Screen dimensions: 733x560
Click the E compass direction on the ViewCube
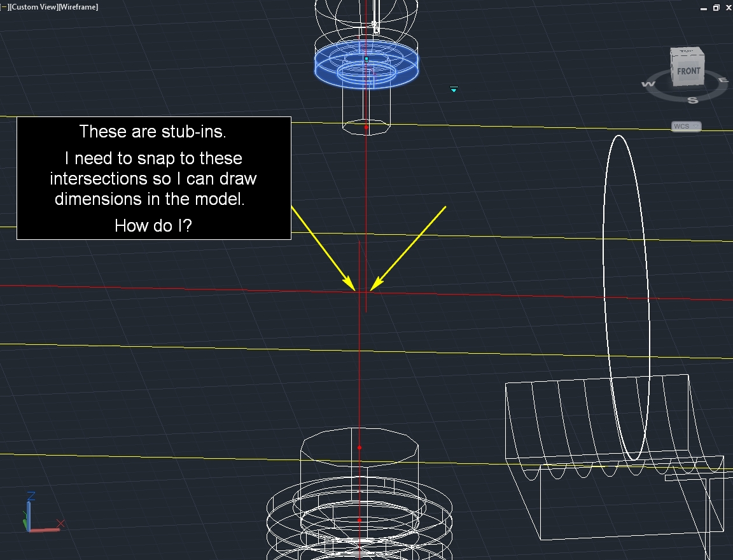coord(723,79)
